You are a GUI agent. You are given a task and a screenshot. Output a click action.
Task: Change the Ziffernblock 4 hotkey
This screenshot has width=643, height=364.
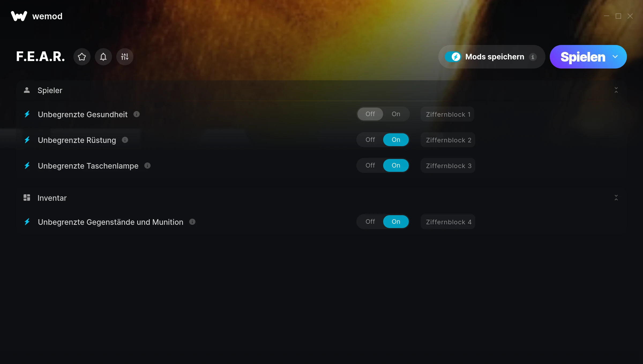[x=448, y=222]
